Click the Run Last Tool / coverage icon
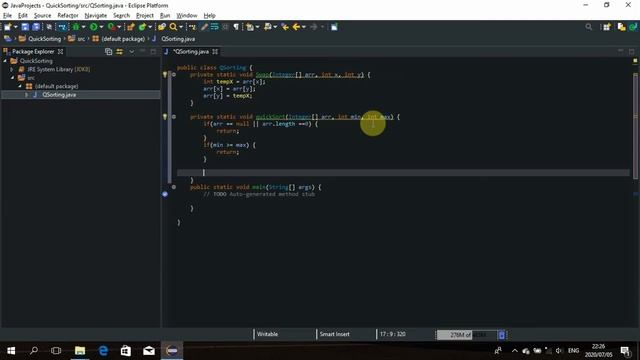 [x=111, y=27]
